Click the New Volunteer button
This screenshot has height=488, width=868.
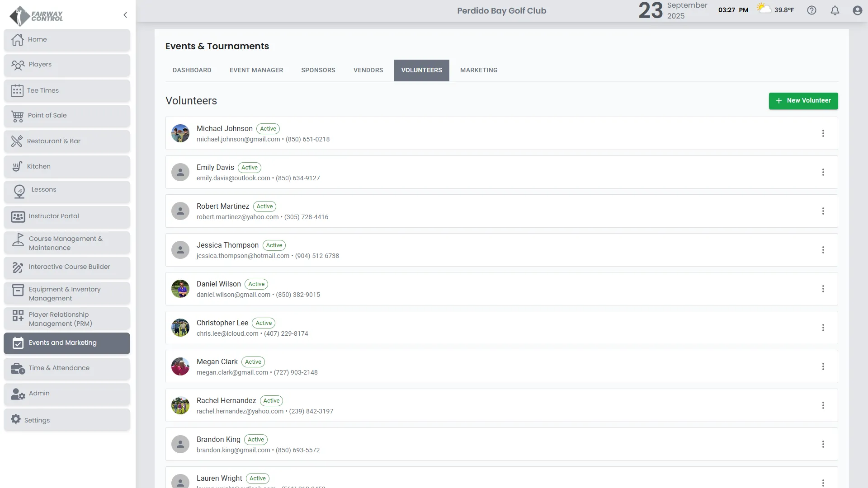pyautogui.click(x=803, y=101)
